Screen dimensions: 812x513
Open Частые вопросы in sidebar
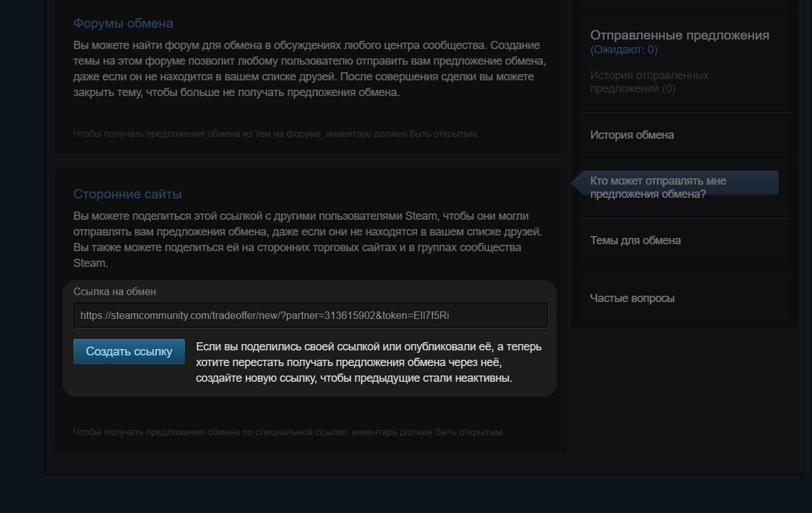pos(632,298)
